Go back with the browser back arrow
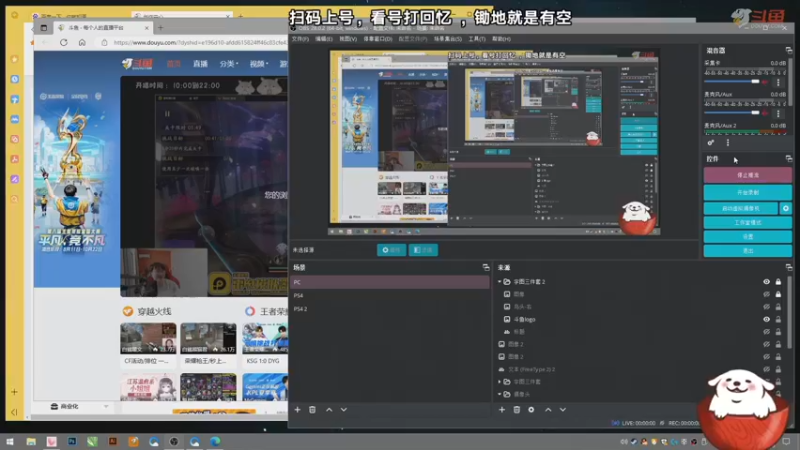Viewport: 800px width, 450px height. [45, 42]
